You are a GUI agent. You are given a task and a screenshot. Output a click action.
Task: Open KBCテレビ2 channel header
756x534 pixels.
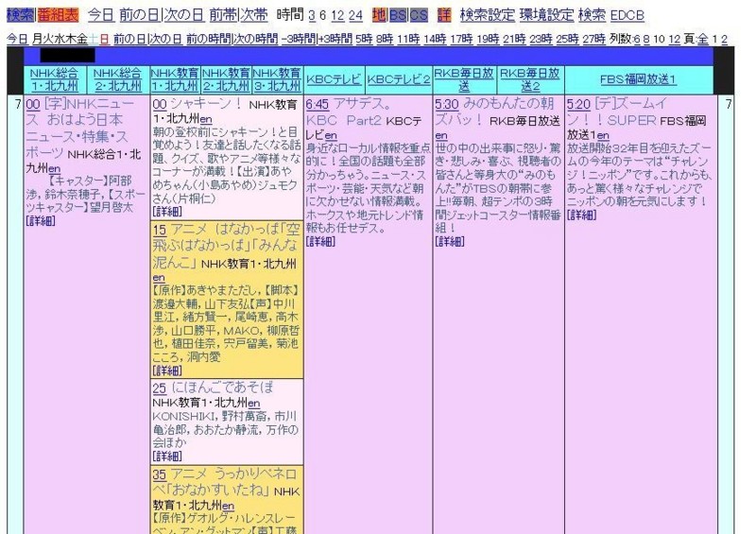tap(399, 79)
